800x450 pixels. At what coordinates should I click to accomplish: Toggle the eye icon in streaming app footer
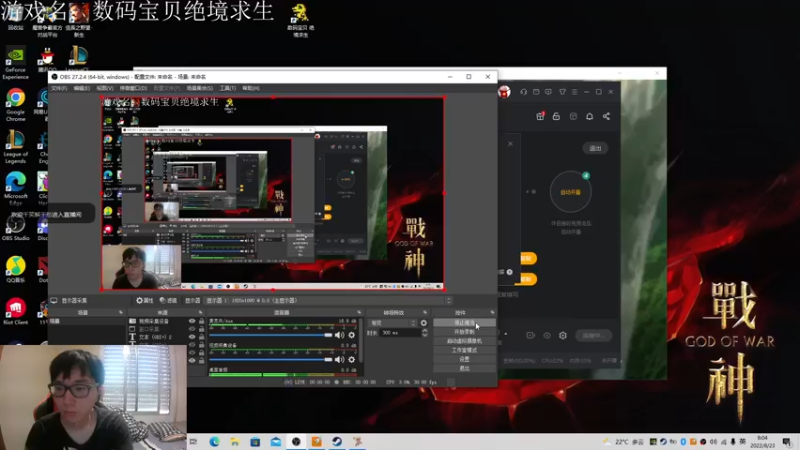547,335
